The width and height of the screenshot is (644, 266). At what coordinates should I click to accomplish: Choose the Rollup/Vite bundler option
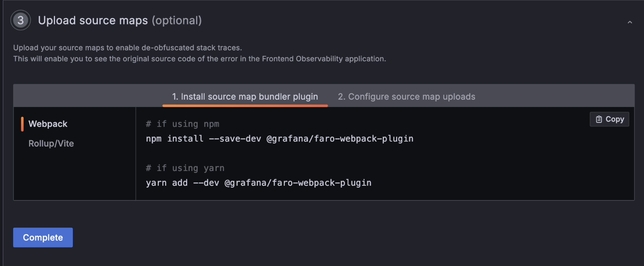click(51, 143)
